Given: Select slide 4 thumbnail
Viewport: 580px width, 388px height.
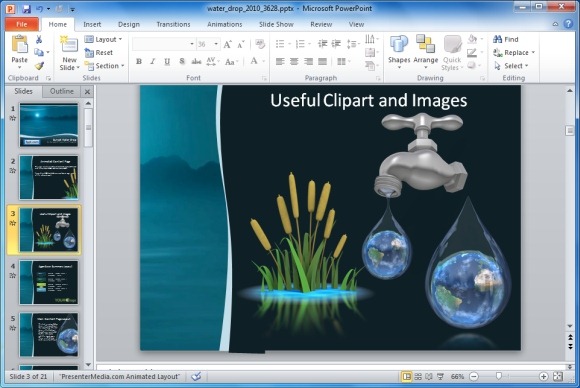Looking at the screenshot, I should coord(49,283).
